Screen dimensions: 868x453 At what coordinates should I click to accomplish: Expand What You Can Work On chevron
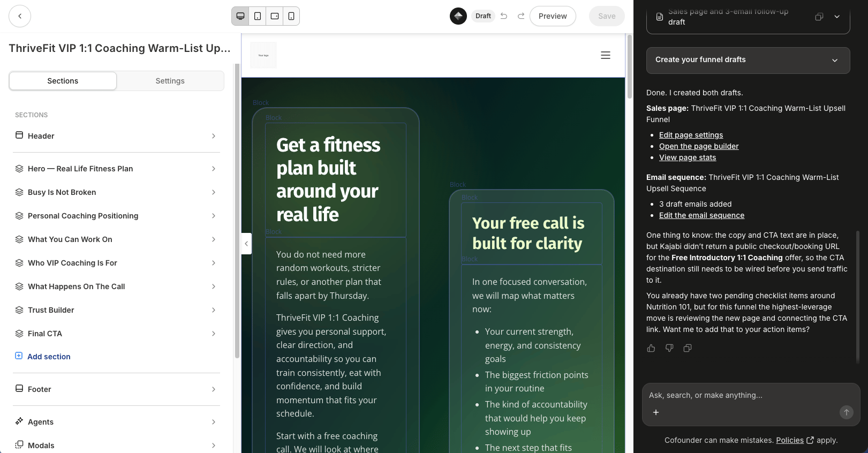click(214, 239)
